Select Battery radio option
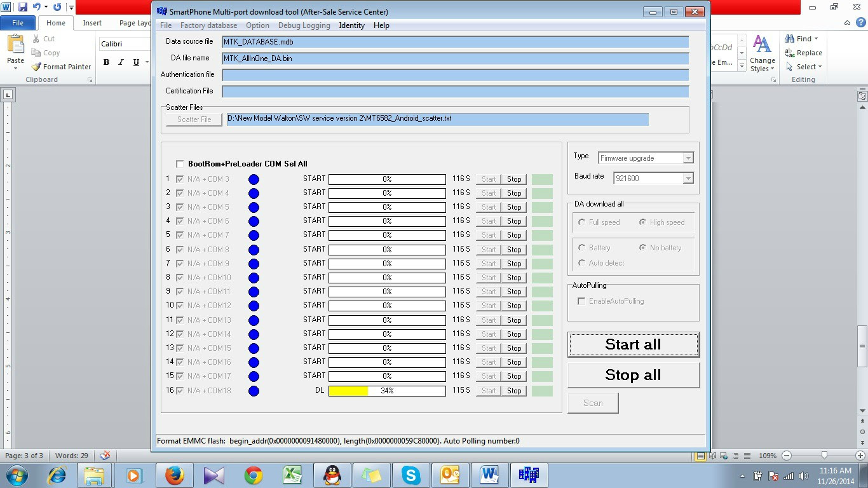This screenshot has width=868, height=488. pyautogui.click(x=581, y=248)
